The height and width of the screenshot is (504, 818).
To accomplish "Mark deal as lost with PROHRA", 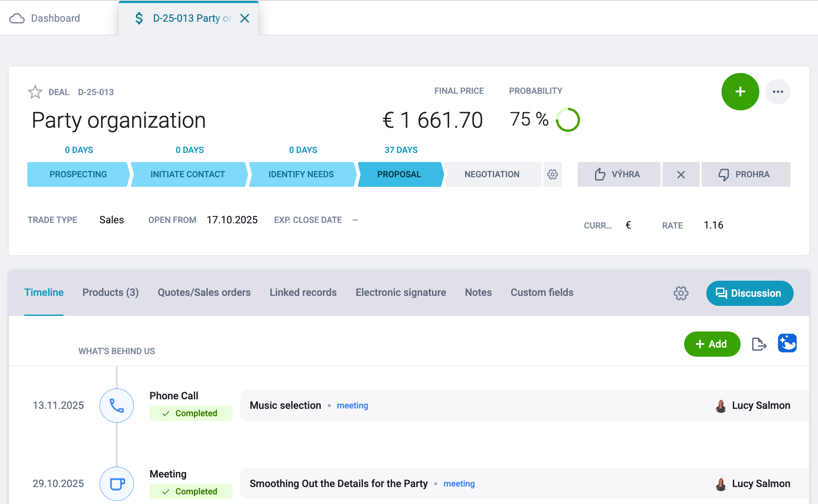I will [x=746, y=174].
